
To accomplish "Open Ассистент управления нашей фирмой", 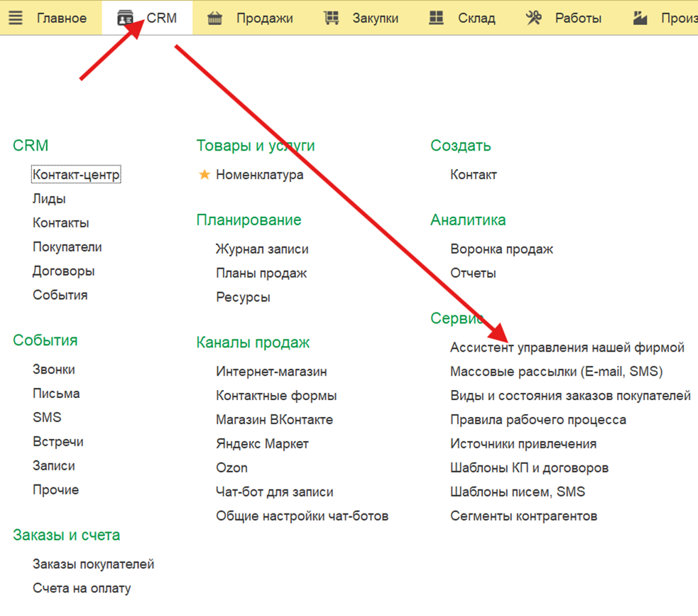I will tap(567, 347).
